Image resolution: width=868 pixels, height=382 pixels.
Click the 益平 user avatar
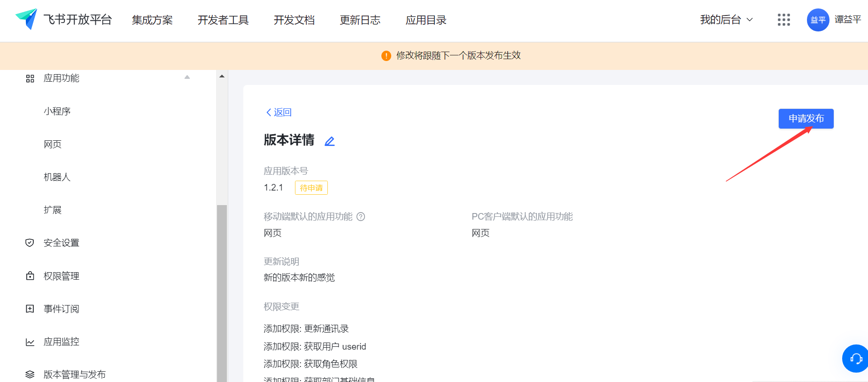pos(818,20)
